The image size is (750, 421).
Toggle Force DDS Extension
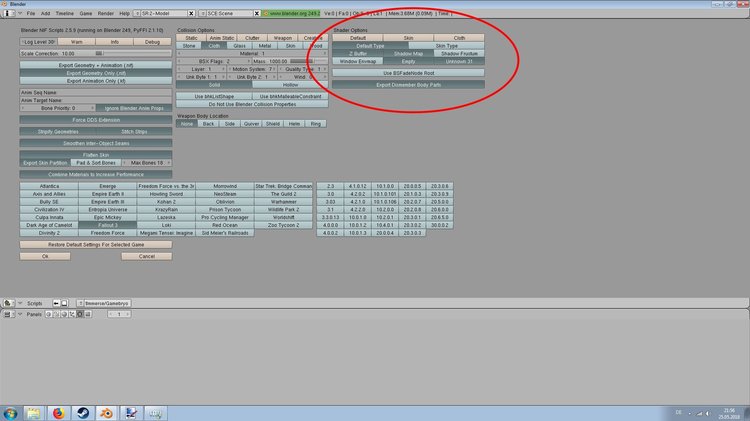click(96, 120)
